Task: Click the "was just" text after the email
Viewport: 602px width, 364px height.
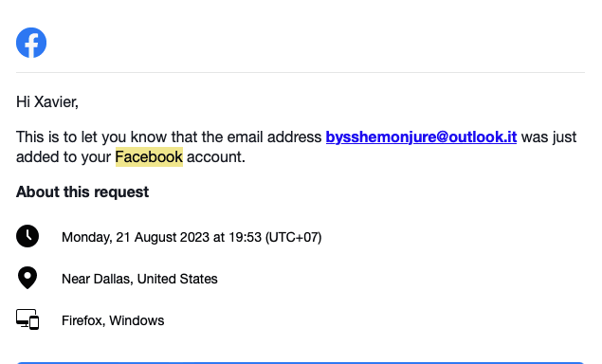Action: click(549, 137)
